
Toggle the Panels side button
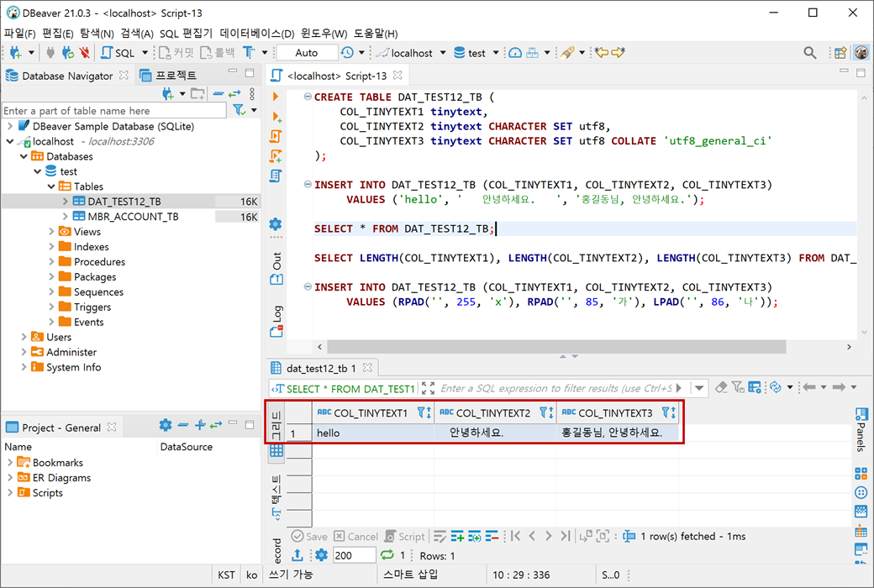coord(861,429)
